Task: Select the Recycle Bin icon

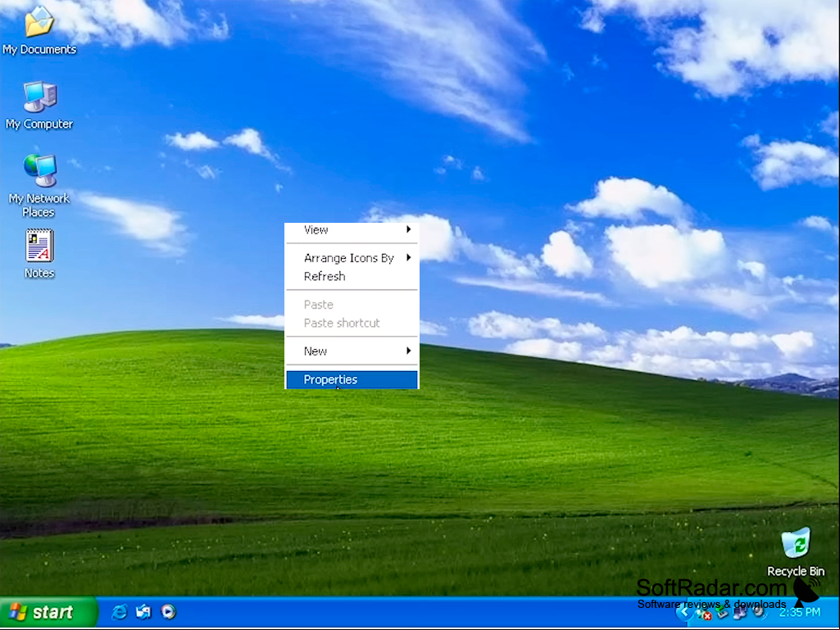Action: pyautogui.click(x=796, y=542)
